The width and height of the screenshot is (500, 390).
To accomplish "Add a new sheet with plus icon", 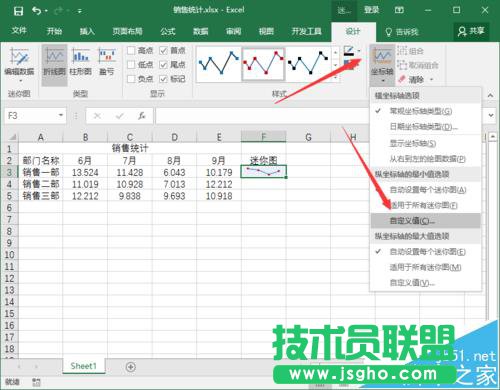I will [x=131, y=367].
